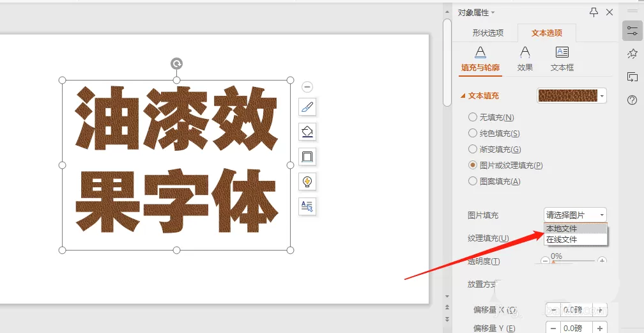Click the scrollbar up arrow

447,12
